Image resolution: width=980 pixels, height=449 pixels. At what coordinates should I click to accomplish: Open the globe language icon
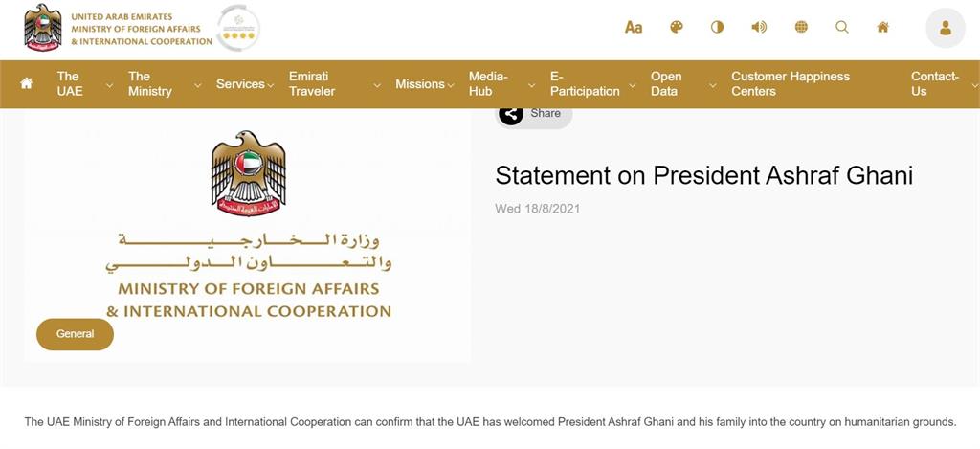tap(801, 27)
